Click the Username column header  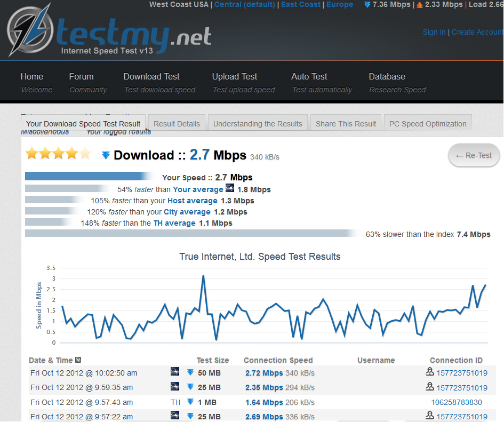click(376, 360)
